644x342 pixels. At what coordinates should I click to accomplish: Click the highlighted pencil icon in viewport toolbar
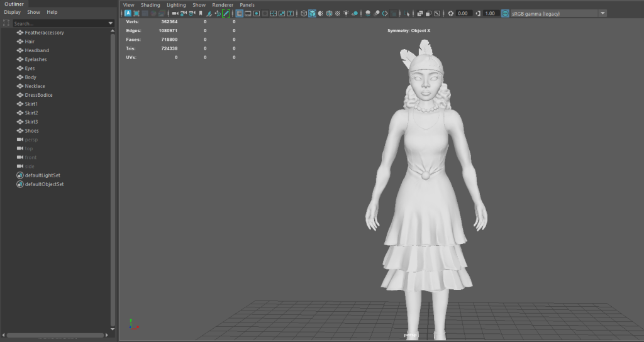coord(225,13)
